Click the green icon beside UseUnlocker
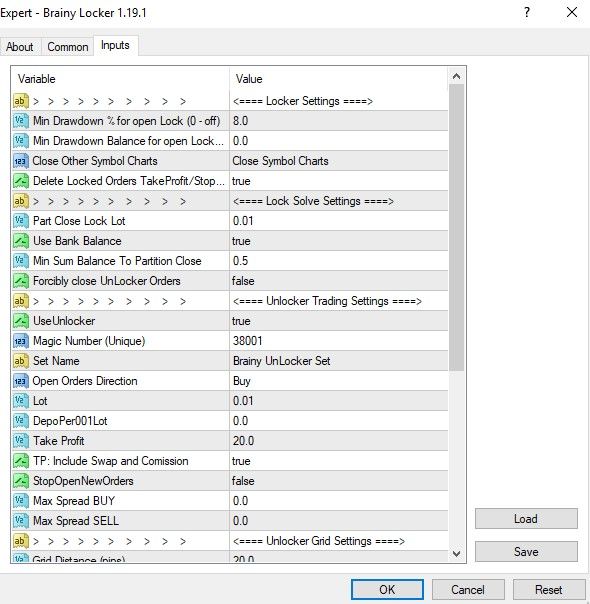Image resolution: width=590 pixels, height=604 pixels. [20, 321]
